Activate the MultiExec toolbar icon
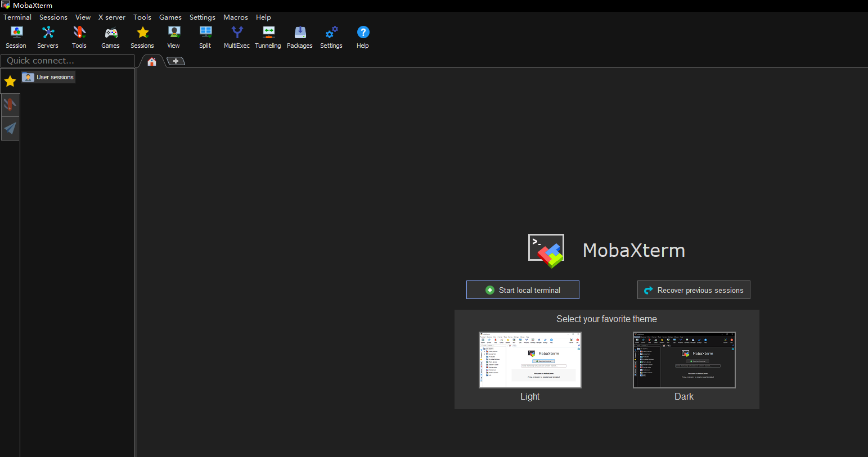 click(x=237, y=38)
